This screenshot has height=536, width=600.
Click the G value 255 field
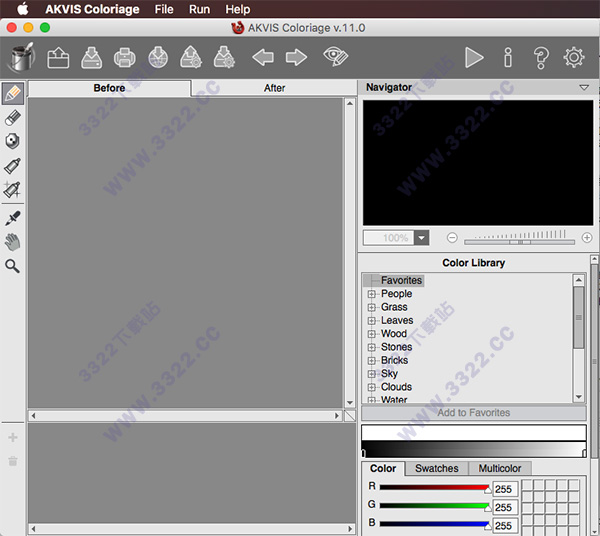(x=505, y=507)
